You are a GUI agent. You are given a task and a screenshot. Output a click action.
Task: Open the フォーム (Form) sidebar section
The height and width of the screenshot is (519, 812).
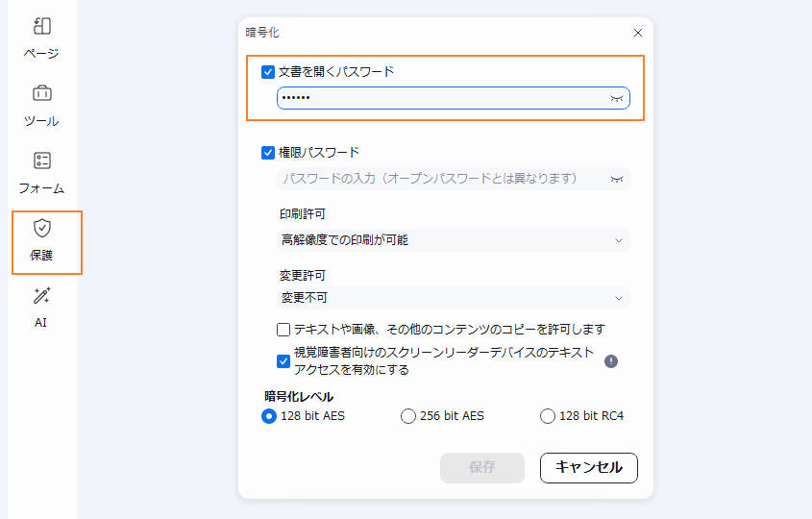pyautogui.click(x=41, y=173)
